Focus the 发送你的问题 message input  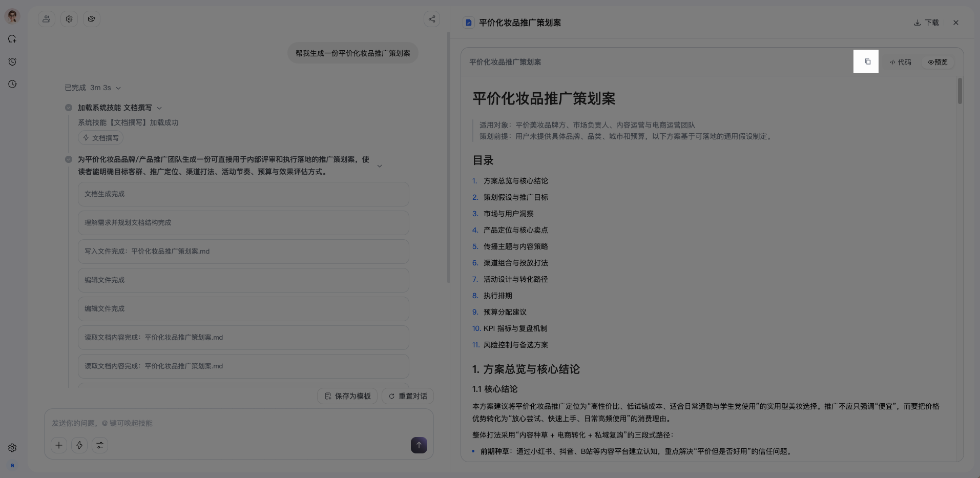click(x=239, y=423)
